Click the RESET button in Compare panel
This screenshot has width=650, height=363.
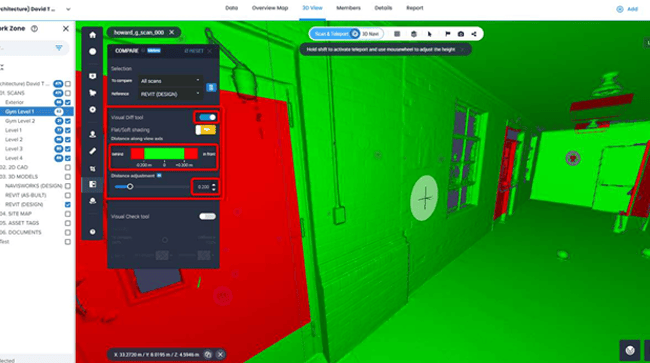tap(194, 51)
